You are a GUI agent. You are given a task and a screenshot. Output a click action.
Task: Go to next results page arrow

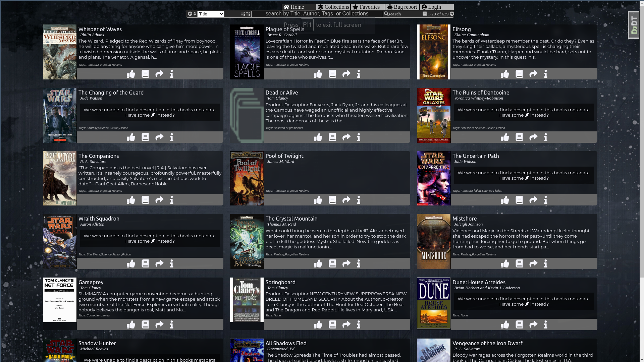click(x=452, y=14)
